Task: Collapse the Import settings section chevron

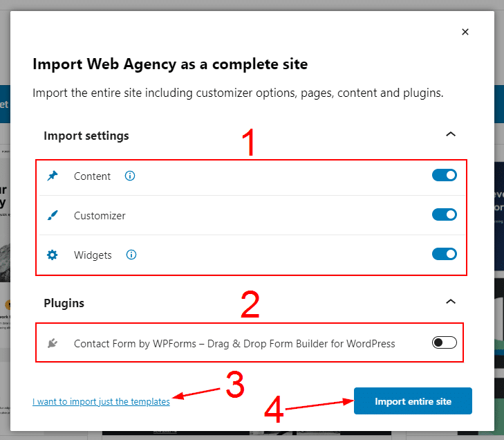Action: [451, 134]
